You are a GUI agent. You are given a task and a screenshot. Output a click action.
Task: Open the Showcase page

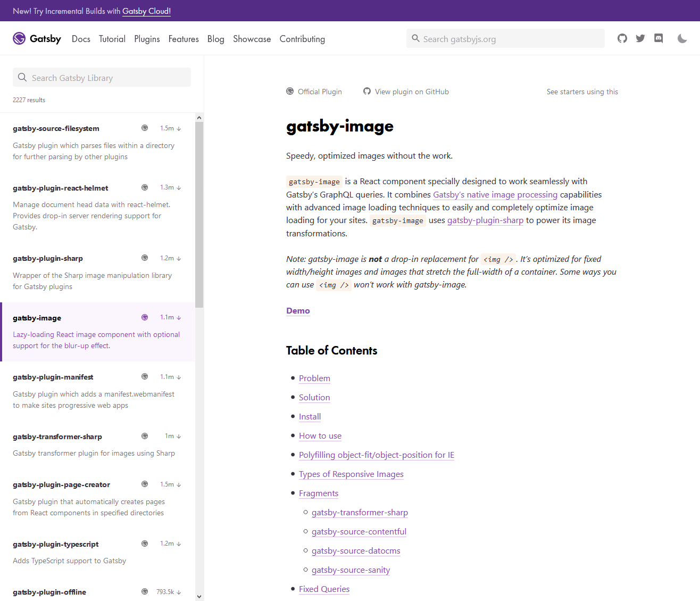point(252,39)
